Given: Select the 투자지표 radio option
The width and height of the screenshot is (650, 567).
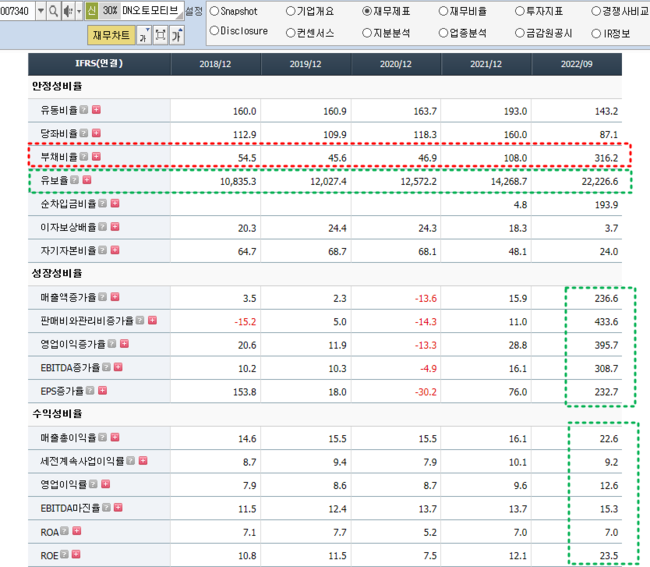Looking at the screenshot, I should click(519, 11).
